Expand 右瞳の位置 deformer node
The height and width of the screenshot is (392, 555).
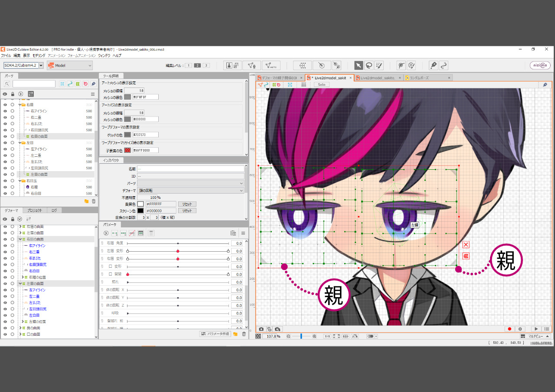click(x=23, y=277)
